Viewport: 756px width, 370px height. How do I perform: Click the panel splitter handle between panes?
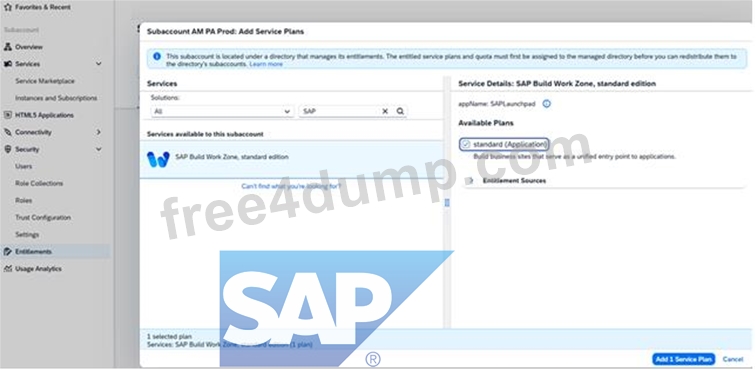[x=447, y=203]
